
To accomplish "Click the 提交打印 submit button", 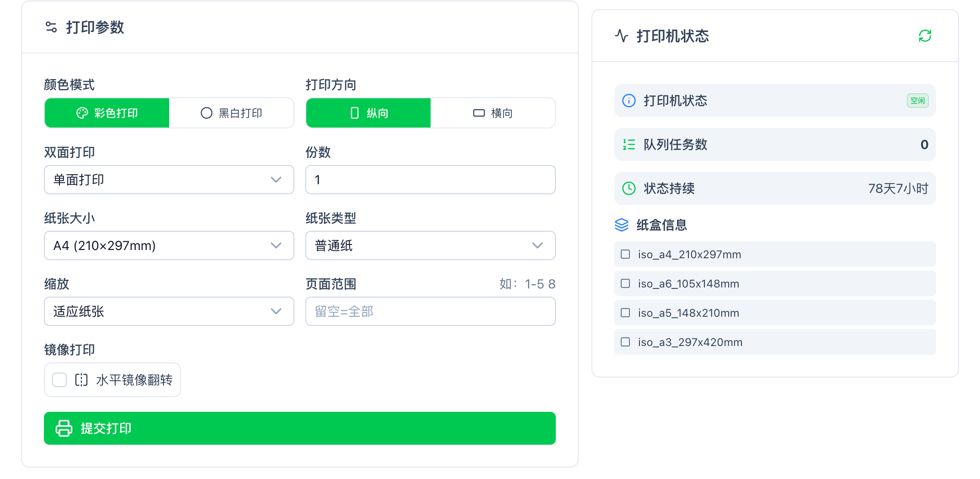I will point(299,428).
